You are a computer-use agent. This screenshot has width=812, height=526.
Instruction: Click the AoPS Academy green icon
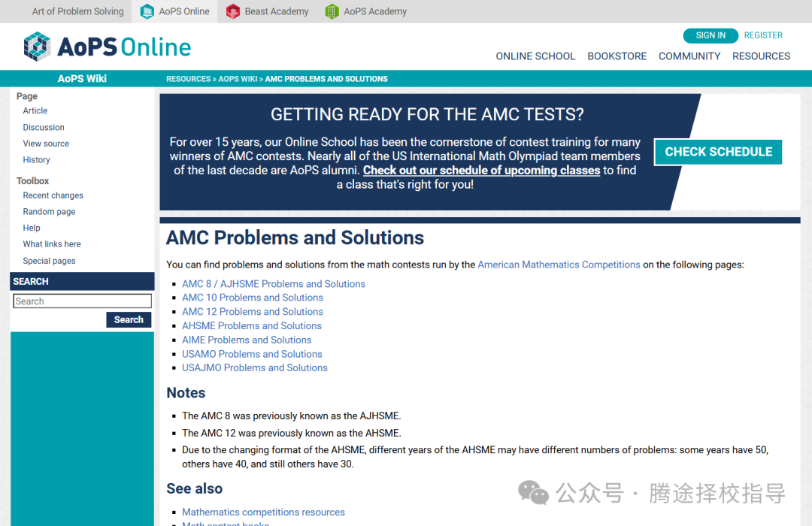(332, 11)
